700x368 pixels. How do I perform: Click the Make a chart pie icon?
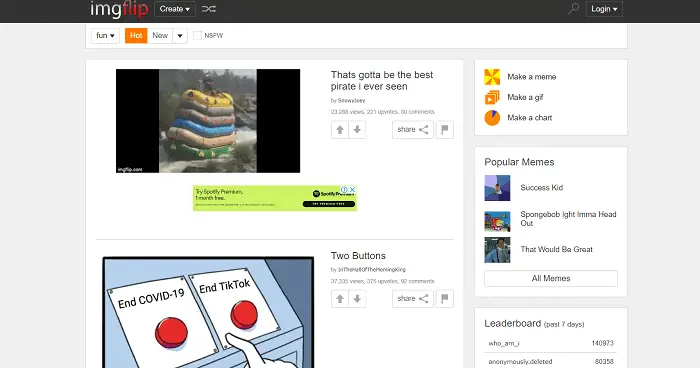[492, 118]
